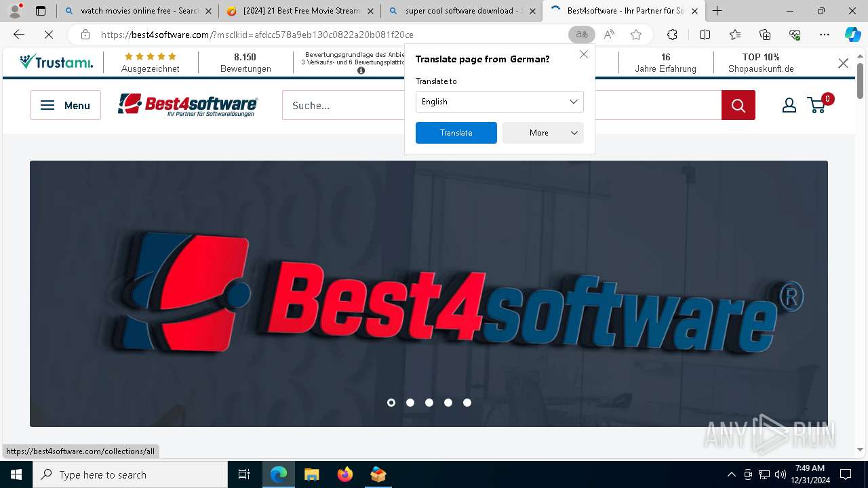Screen dimensions: 868x488
Task: Close the Trustami banner
Action: pos(843,63)
